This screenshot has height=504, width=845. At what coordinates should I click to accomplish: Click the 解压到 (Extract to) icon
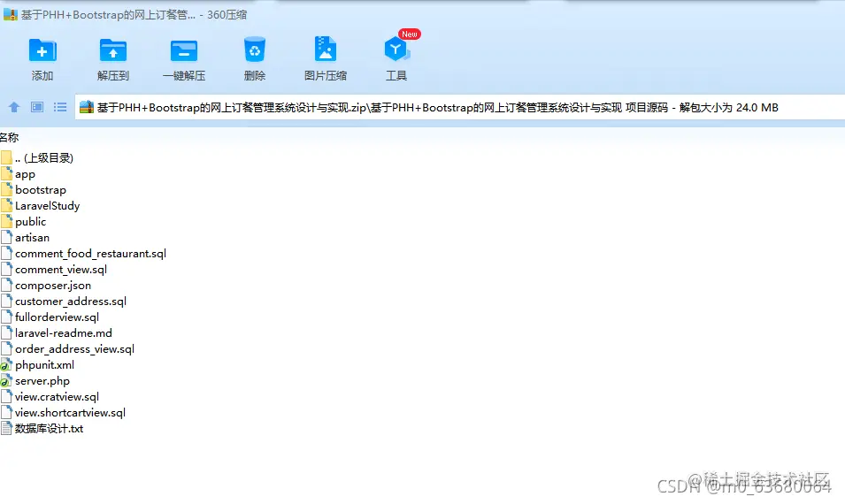(113, 51)
